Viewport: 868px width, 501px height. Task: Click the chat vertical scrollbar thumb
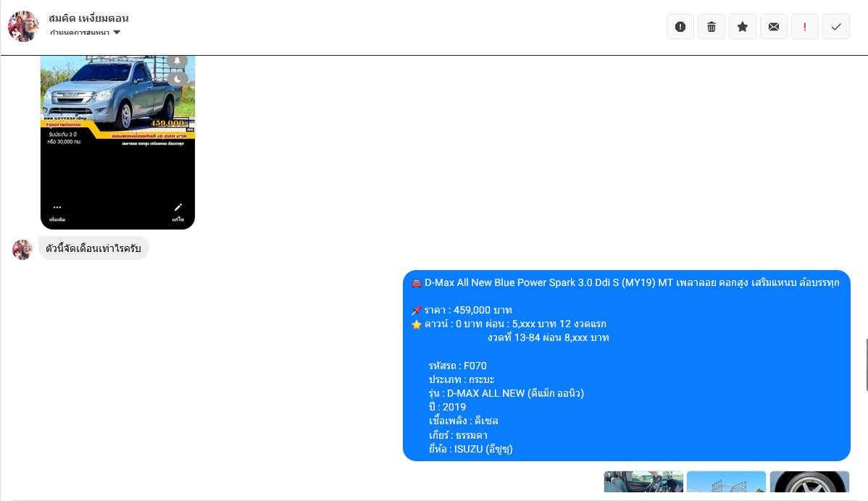(867, 365)
